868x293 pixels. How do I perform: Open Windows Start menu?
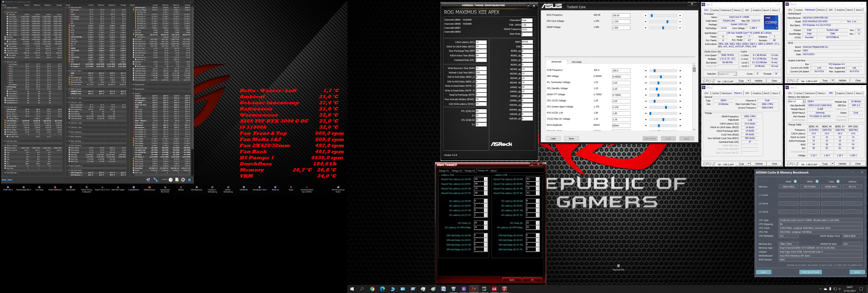(352, 289)
